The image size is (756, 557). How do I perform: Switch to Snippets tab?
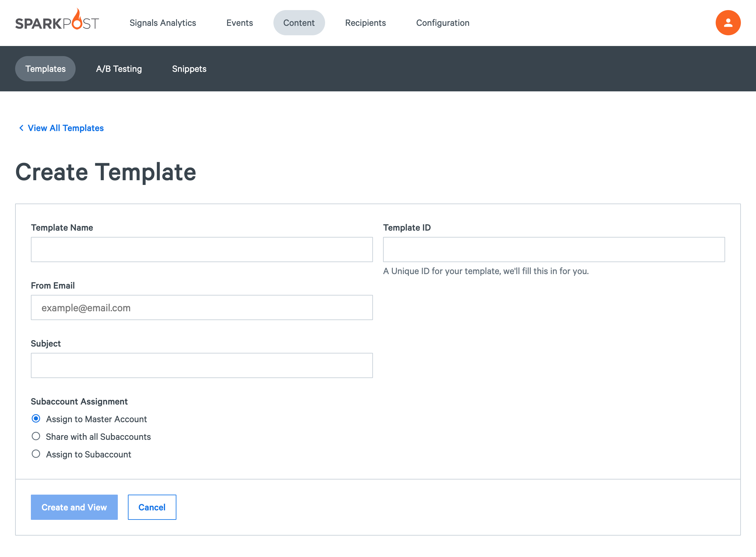pos(189,69)
